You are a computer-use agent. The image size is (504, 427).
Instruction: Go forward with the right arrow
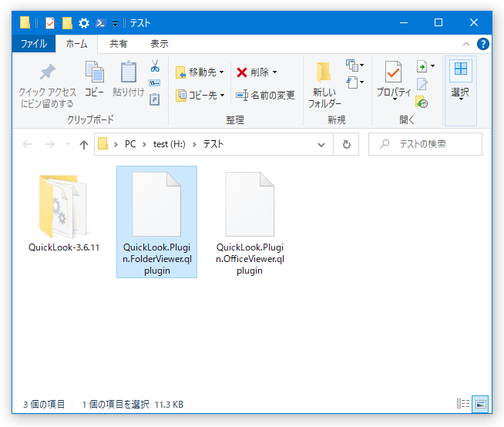(49, 144)
